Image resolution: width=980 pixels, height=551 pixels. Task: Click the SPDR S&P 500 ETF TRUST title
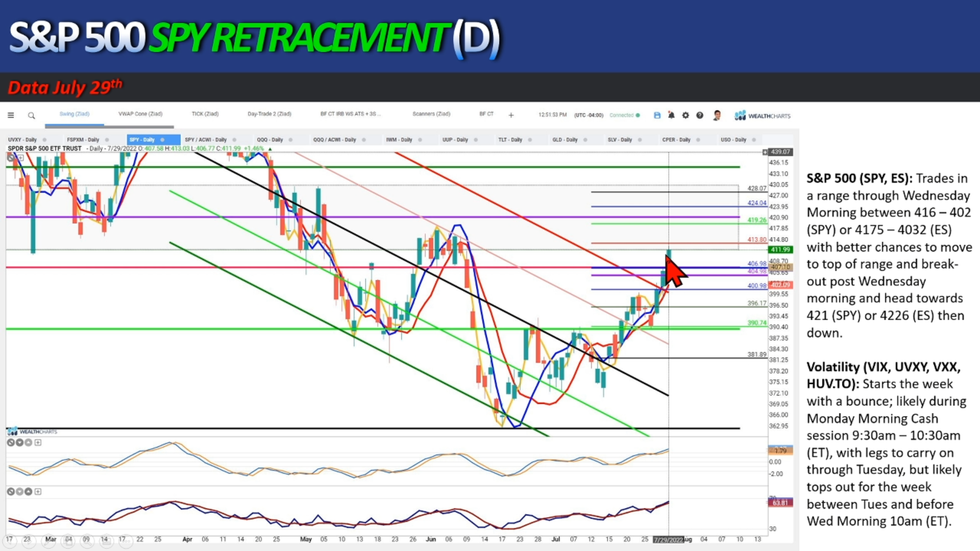click(44, 148)
